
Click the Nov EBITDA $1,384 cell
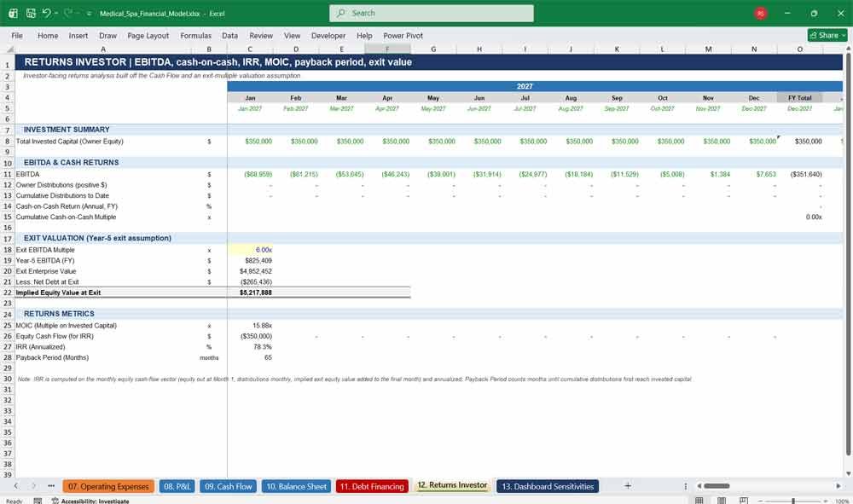point(708,175)
